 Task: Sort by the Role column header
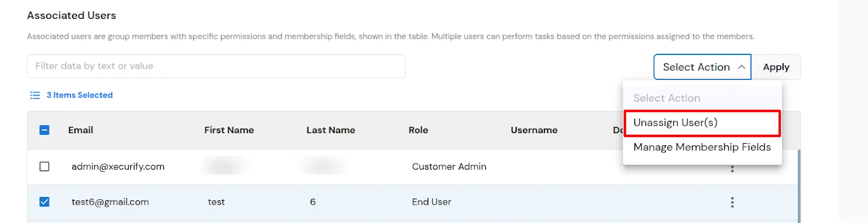click(418, 130)
